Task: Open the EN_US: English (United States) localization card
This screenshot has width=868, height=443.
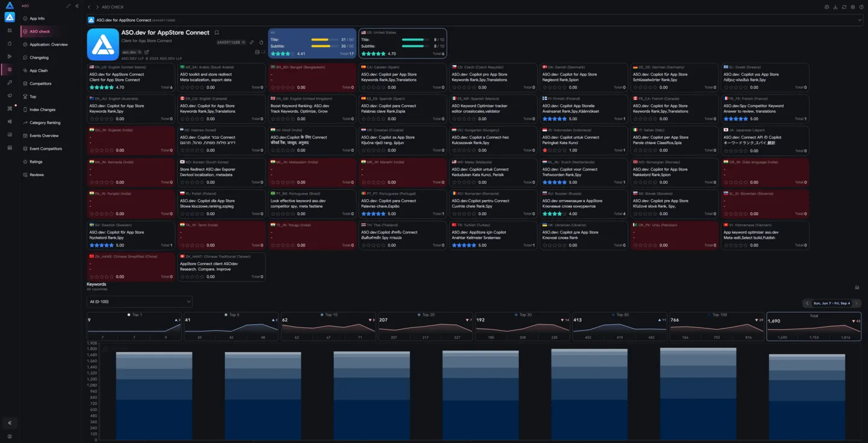Action: [131, 77]
